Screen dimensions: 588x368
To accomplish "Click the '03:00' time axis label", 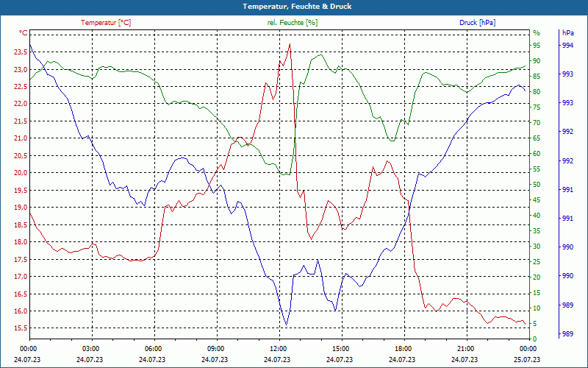I will (x=90, y=349).
